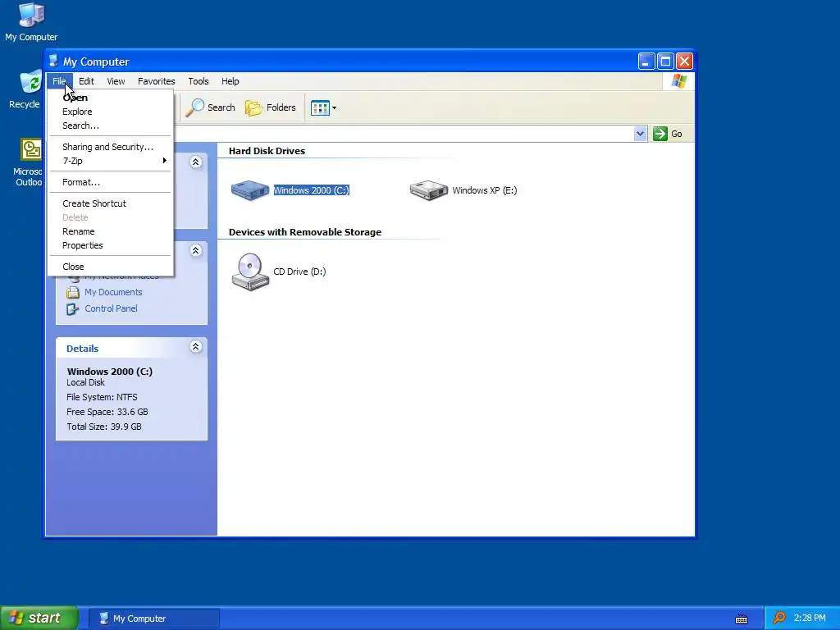Image resolution: width=840 pixels, height=630 pixels.
Task: Choose Open from the File menu
Action: point(111,98)
